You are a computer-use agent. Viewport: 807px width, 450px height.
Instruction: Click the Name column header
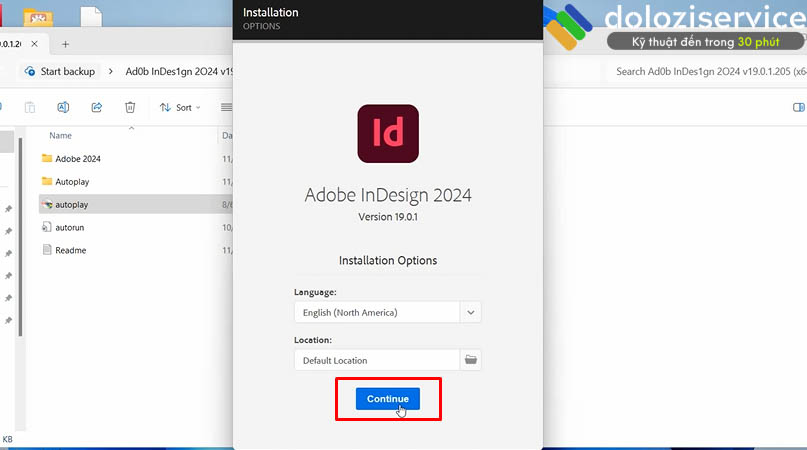pos(61,135)
